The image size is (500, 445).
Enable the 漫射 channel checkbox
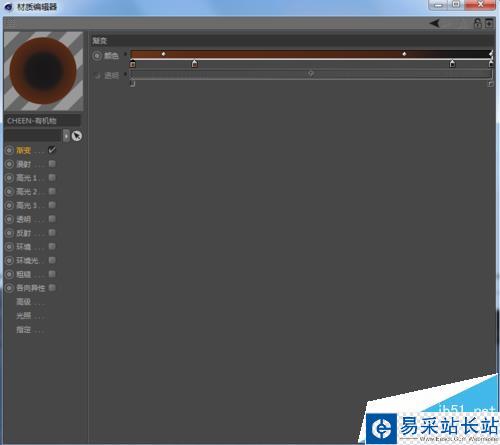[x=52, y=164]
